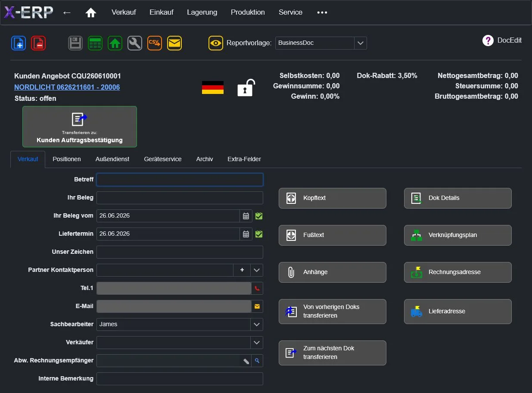This screenshot has width=532, height=393.
Task: Switch to the Positionen tab
Action: pyautogui.click(x=67, y=159)
